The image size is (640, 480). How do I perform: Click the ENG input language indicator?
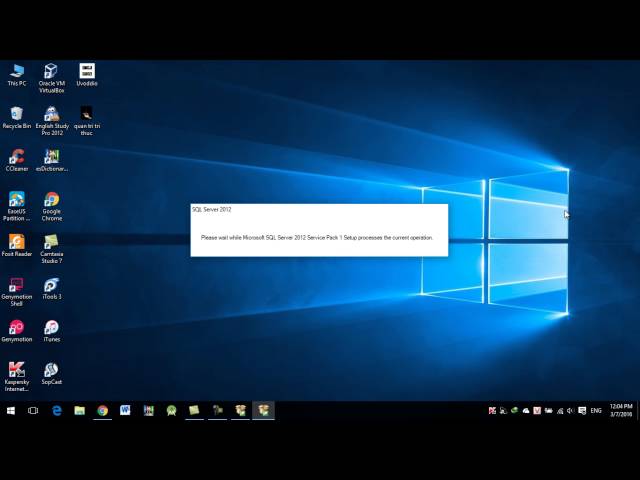tap(596, 411)
